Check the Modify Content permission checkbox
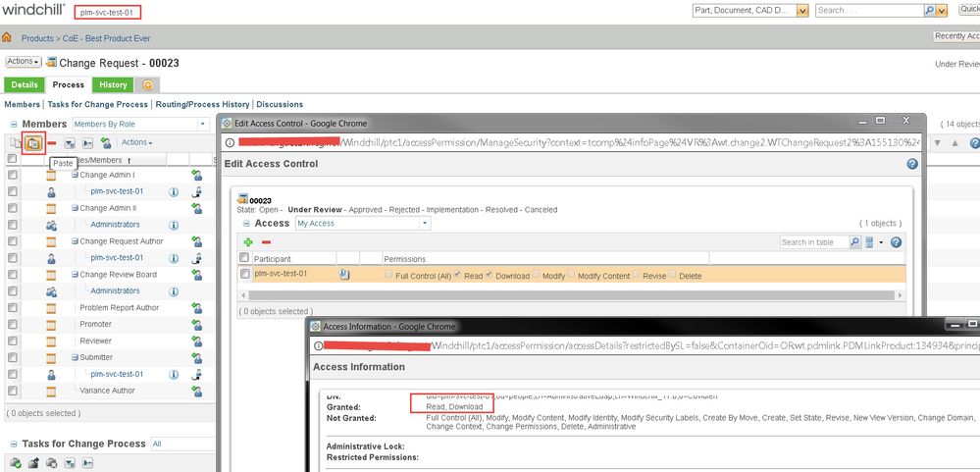980x472 pixels. pos(571,275)
